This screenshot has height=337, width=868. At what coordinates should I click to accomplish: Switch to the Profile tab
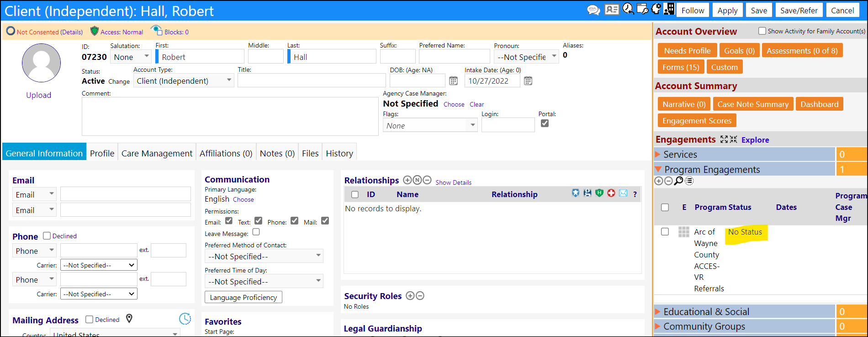(x=102, y=153)
